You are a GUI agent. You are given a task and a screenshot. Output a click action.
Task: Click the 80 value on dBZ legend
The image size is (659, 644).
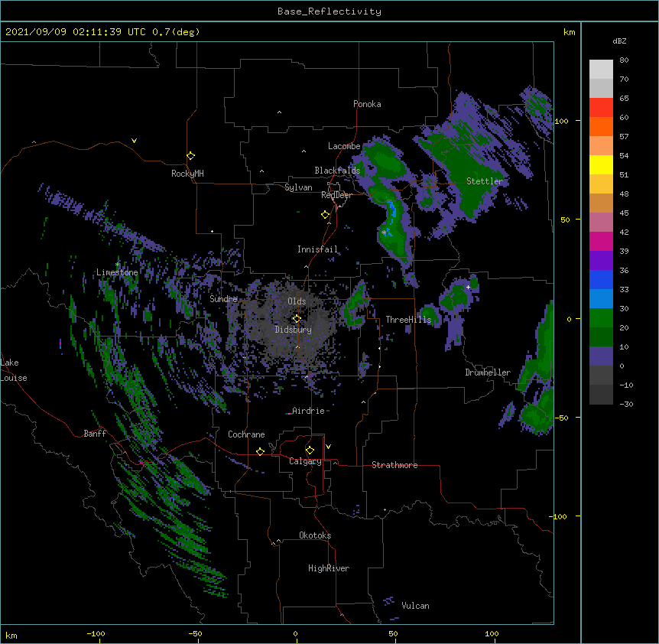pos(624,60)
